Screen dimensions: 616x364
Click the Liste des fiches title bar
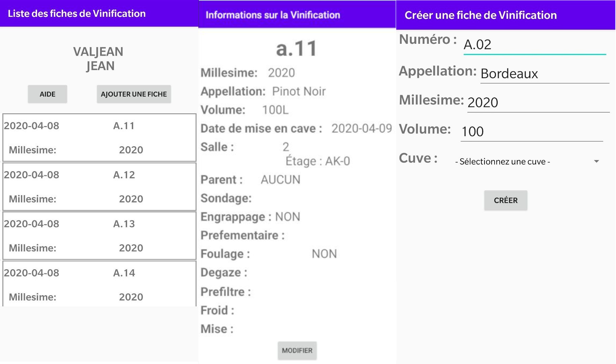(77, 13)
